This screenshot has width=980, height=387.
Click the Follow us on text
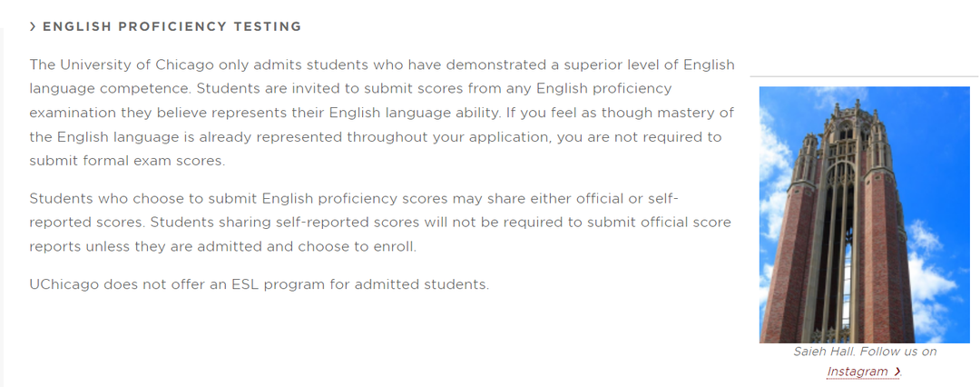click(898, 352)
